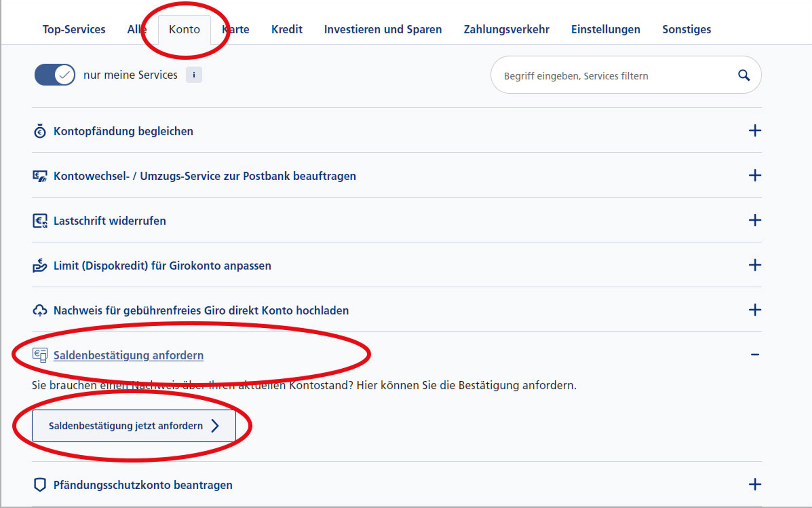The width and height of the screenshot is (812, 508).
Task: Expand Lastschrift widerrufen plus sign
Action: [755, 220]
